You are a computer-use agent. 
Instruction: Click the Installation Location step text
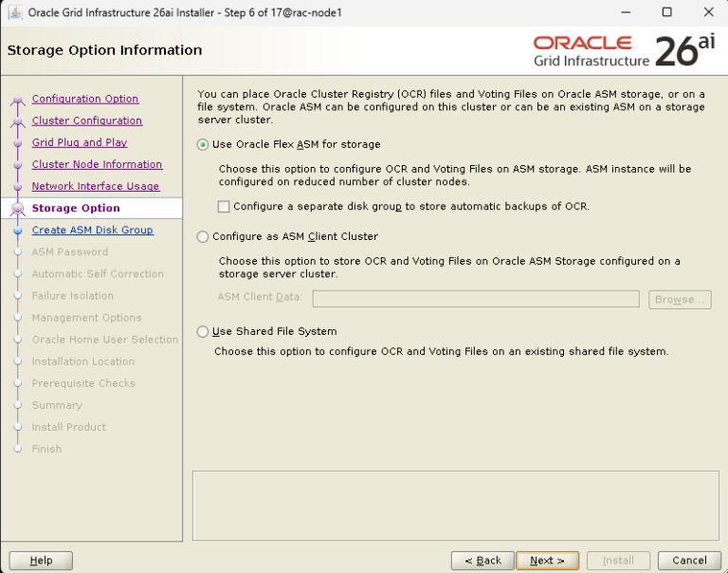[x=82, y=361]
